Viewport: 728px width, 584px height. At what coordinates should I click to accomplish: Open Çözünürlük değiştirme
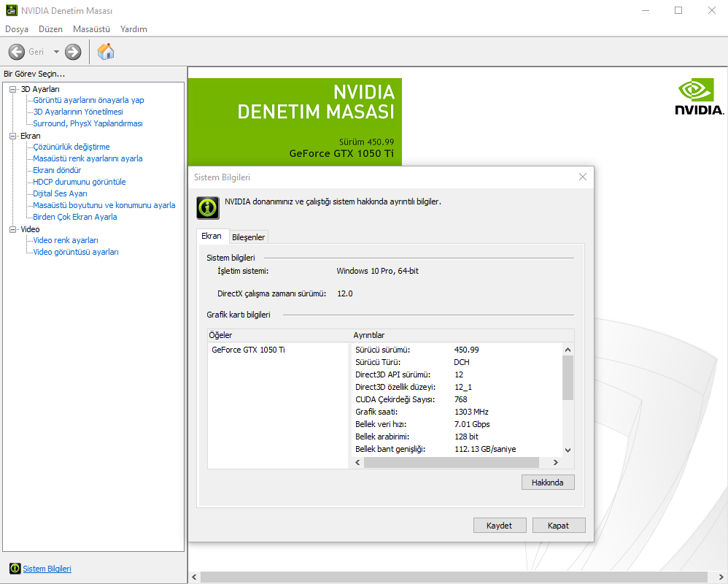coord(71,147)
